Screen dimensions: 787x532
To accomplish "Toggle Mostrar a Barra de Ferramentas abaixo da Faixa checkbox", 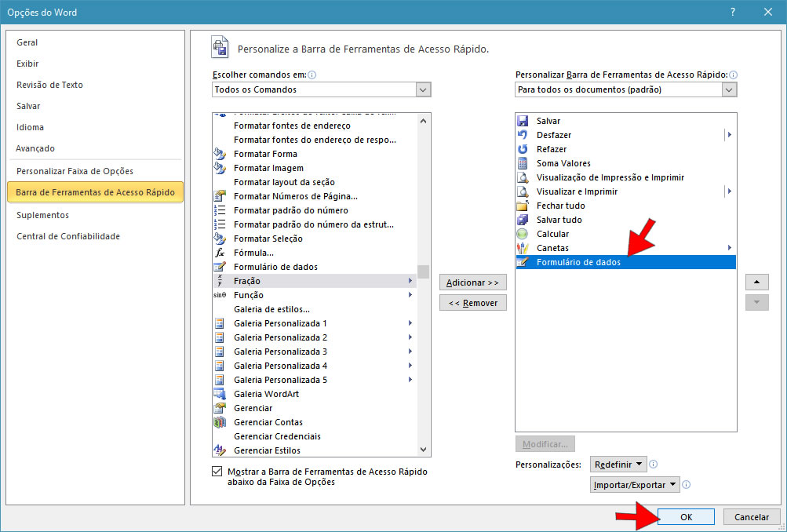I will point(217,472).
